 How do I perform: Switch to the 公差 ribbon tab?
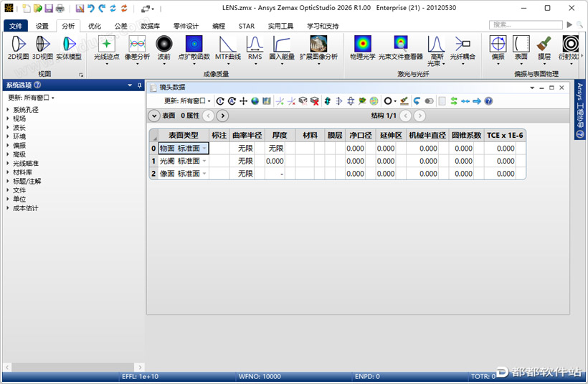point(120,26)
